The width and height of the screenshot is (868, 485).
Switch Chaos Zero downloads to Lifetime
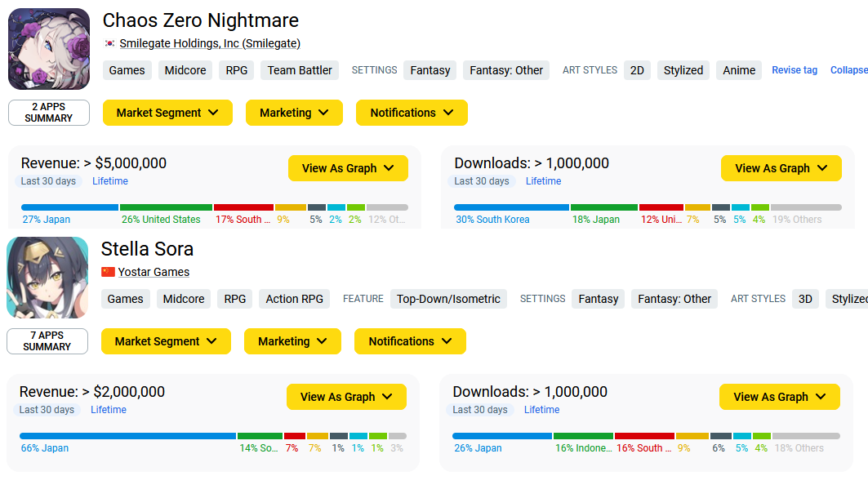coord(543,181)
